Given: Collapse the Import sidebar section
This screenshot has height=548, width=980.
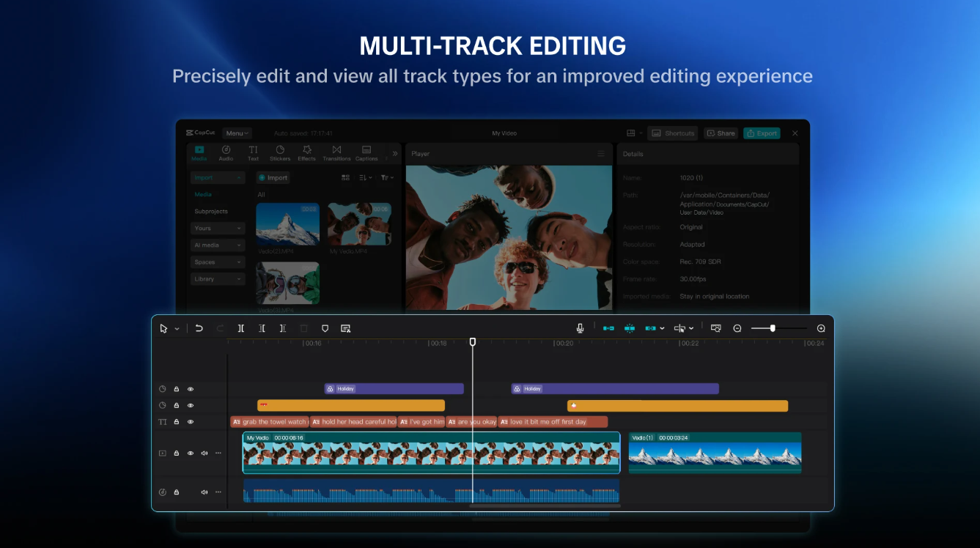Looking at the screenshot, I should click(218, 177).
